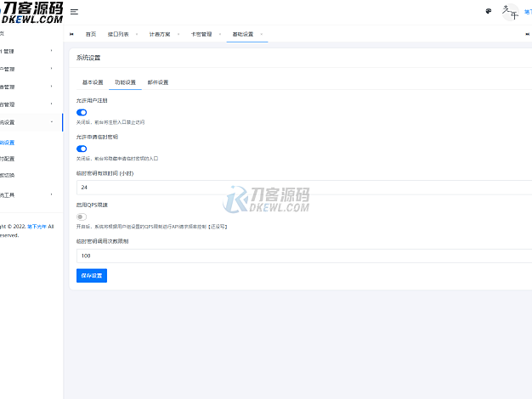This screenshot has height=399, width=532.
Task: Close the 基础设置 tab
Action: [x=261, y=34]
